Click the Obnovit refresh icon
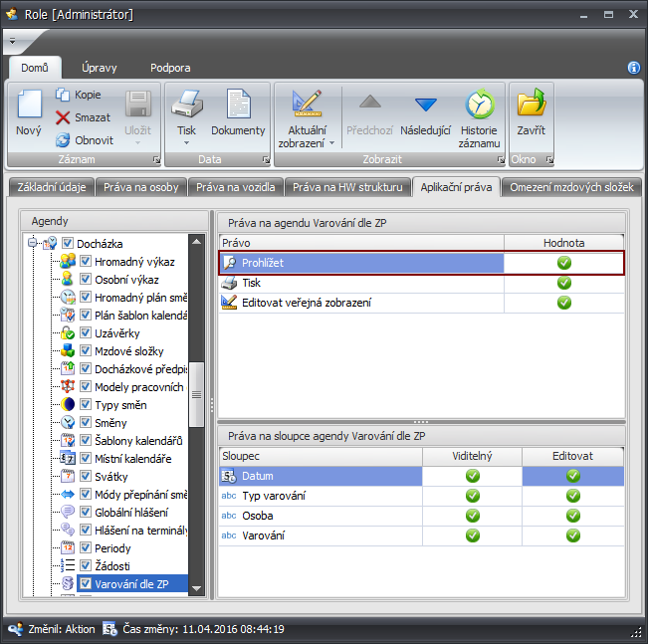 point(63,140)
